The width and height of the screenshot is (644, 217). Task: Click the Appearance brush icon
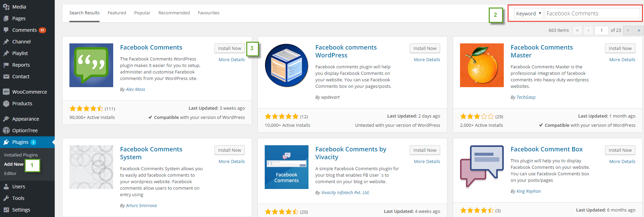pos(6,119)
